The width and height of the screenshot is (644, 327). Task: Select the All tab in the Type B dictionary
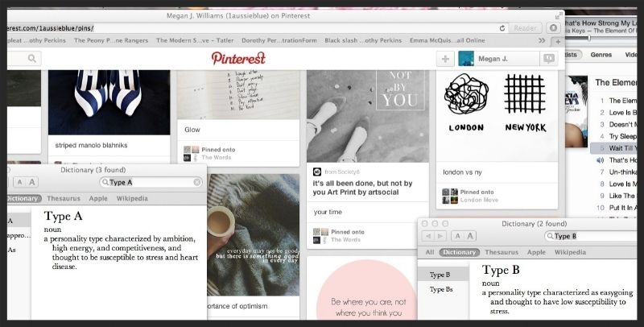tap(430, 252)
